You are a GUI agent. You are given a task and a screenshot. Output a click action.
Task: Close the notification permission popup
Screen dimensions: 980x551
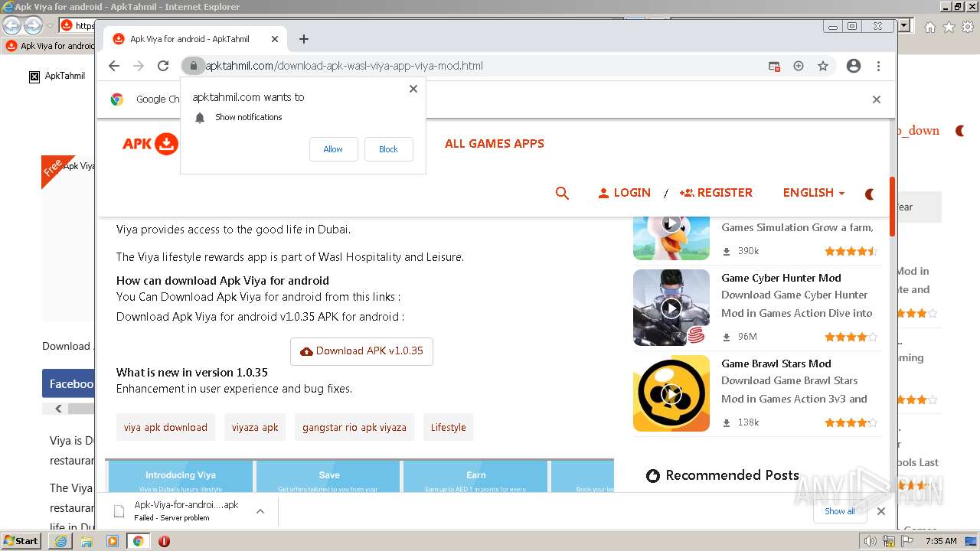pos(413,89)
